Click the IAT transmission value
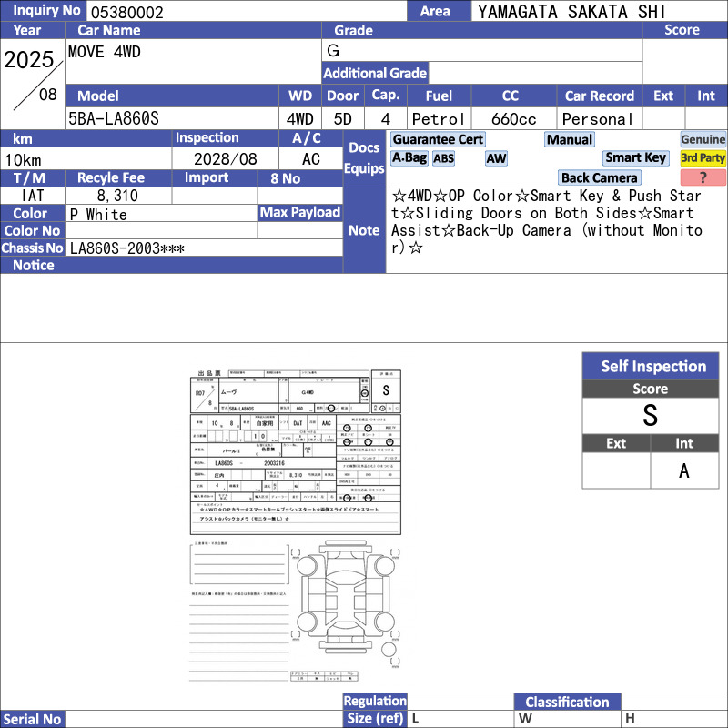 [33, 196]
